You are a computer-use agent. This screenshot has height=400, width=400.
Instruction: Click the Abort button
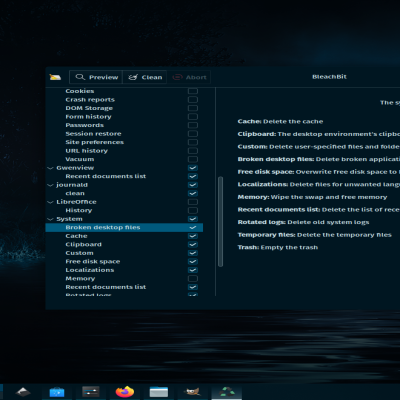pos(189,77)
